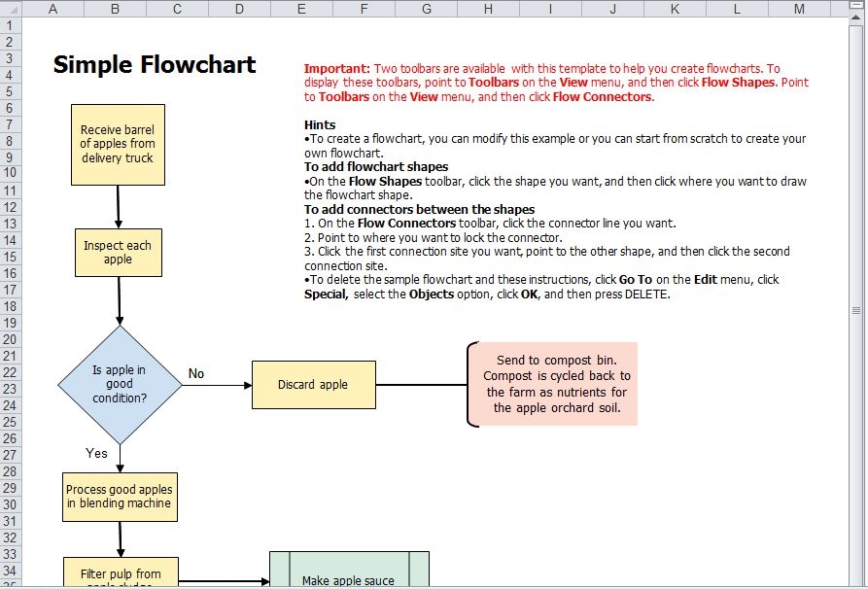Select the 'Process good apples in blending machine' box

tap(120, 497)
